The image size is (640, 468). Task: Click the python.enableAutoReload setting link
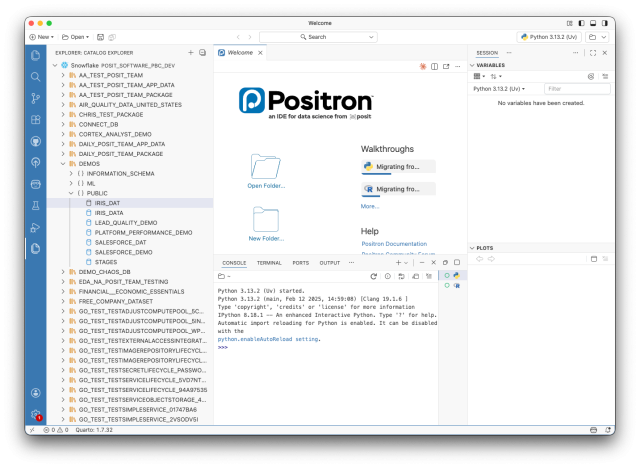[268, 339]
